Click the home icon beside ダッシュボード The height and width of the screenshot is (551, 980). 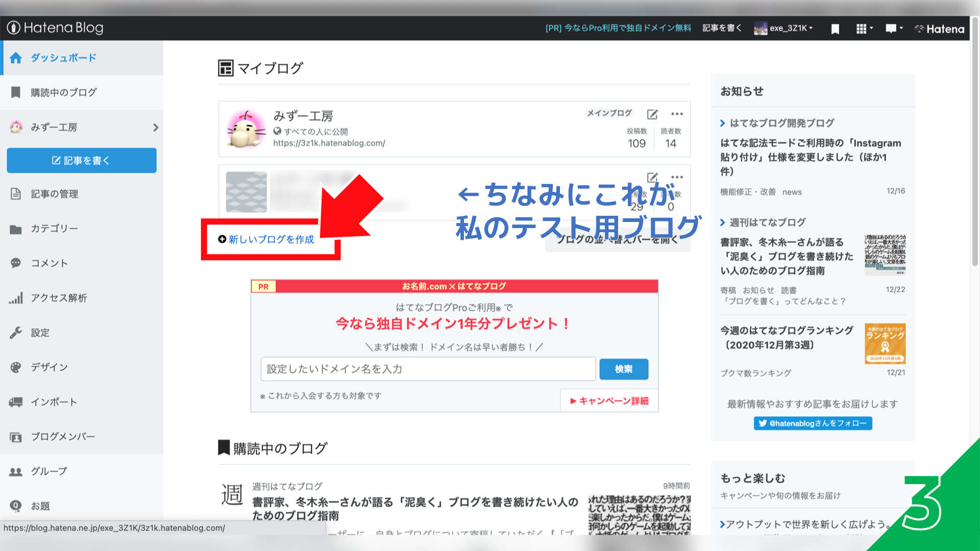(x=16, y=58)
